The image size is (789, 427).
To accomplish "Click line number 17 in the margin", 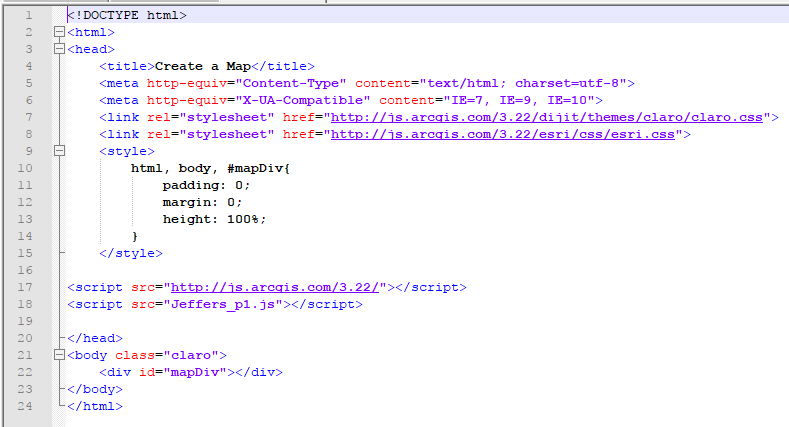I will [x=25, y=287].
